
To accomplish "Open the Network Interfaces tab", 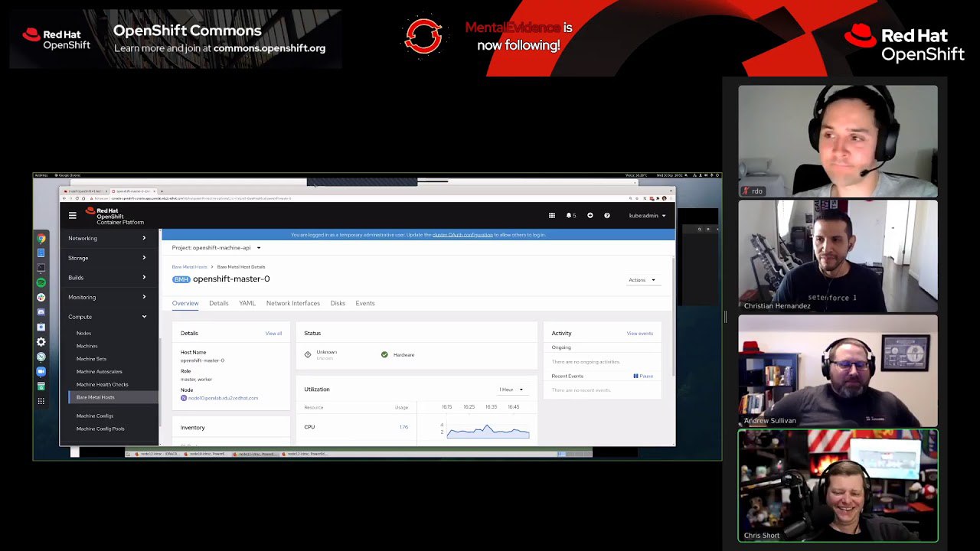I will pyautogui.click(x=293, y=303).
